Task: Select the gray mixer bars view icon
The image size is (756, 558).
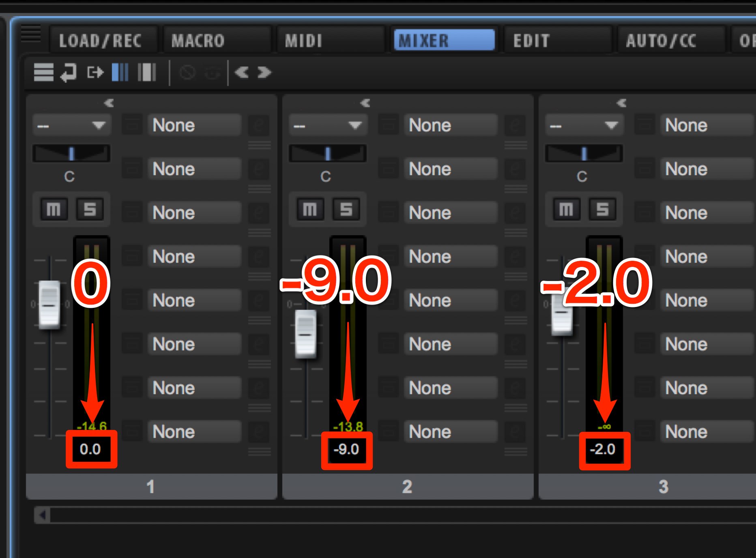Action: pyautogui.click(x=146, y=73)
